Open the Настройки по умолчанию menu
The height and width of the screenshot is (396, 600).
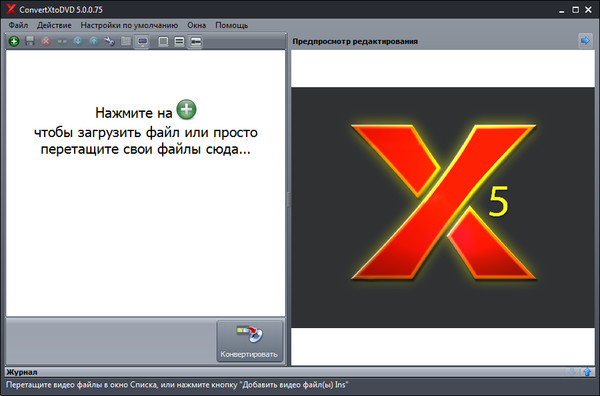click(x=129, y=25)
